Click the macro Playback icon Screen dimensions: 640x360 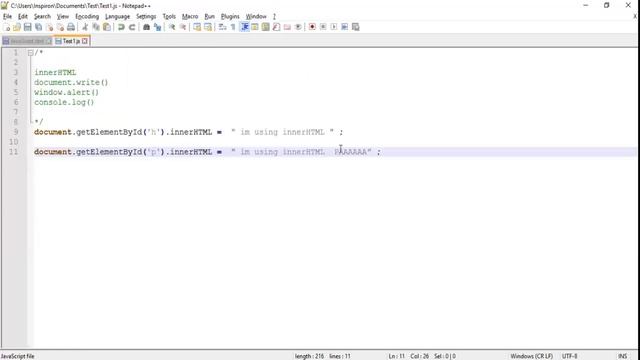(x=334, y=27)
